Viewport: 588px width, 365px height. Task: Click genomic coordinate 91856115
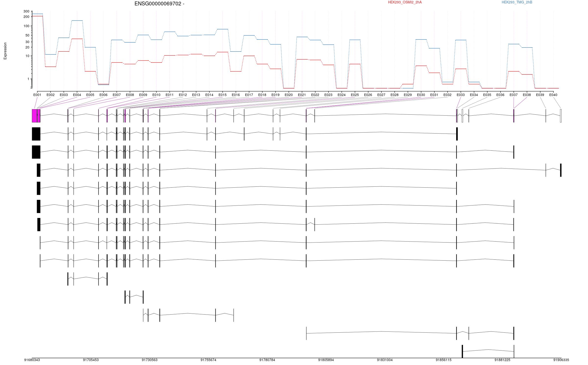point(443,360)
